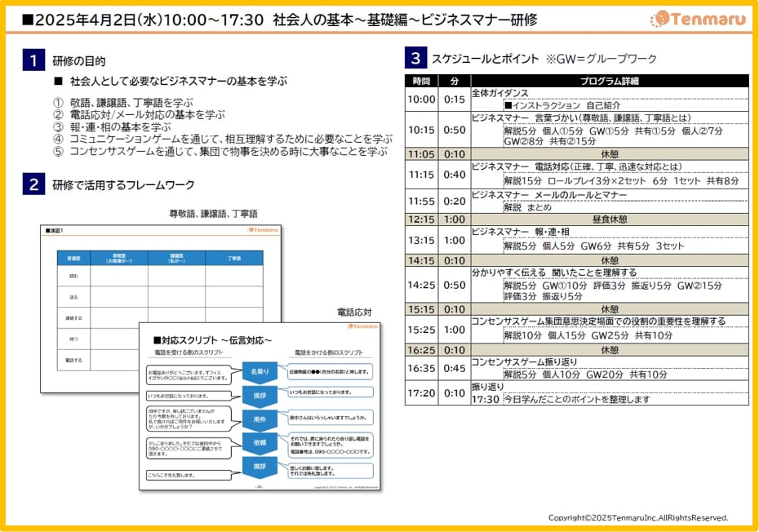Screen dimensions: 759x532
Task: Select objective ② 電話応対/メール対応の基本を学ぶ
Action: coord(139,115)
